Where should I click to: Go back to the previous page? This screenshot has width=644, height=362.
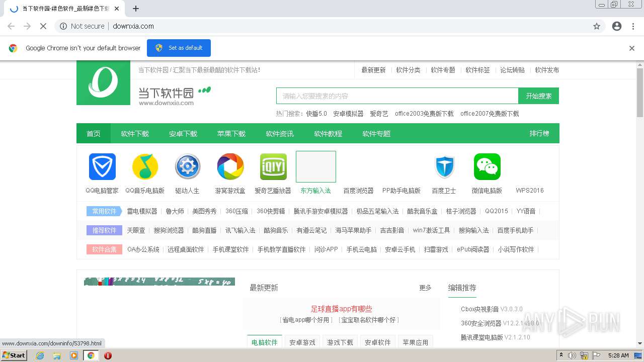point(11,26)
